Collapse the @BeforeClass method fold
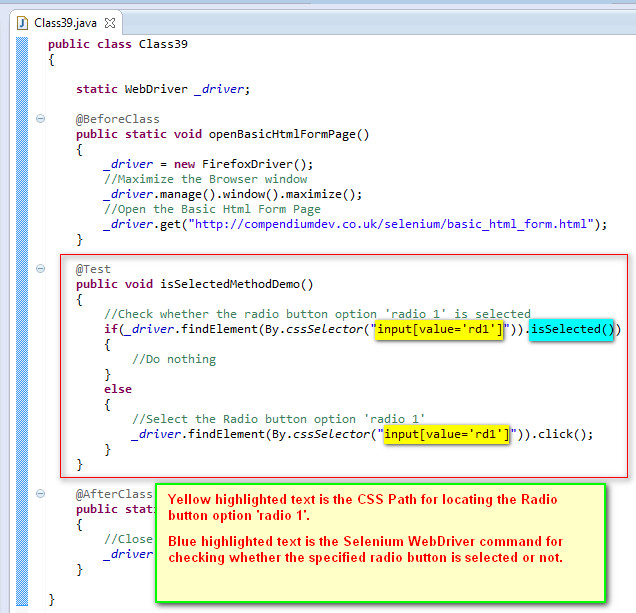This screenshot has height=613, width=636. pyautogui.click(x=40, y=118)
